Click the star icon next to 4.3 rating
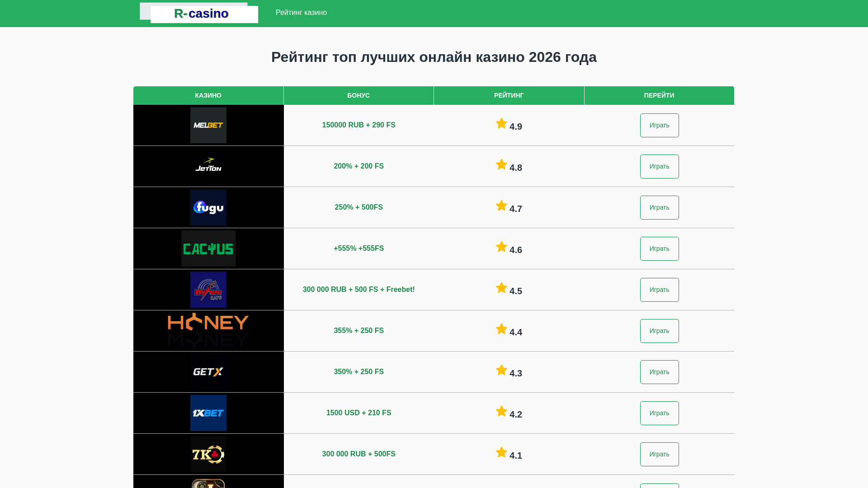 click(x=501, y=370)
